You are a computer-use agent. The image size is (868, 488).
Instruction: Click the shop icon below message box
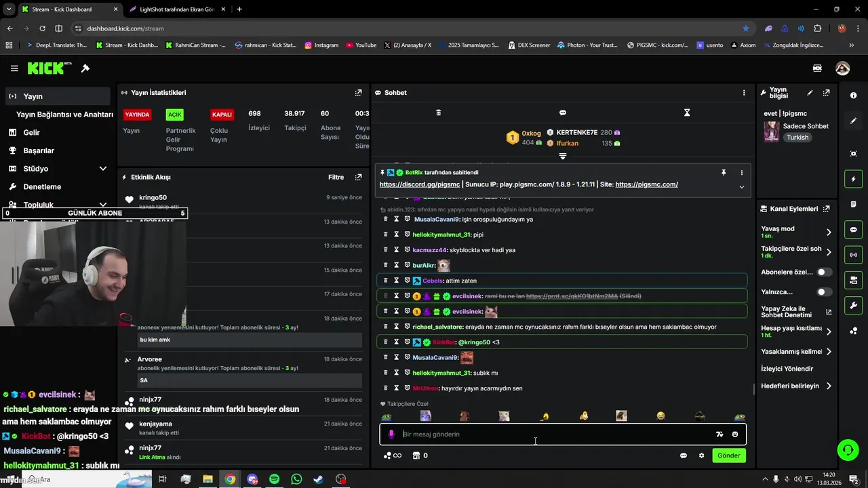point(417,455)
